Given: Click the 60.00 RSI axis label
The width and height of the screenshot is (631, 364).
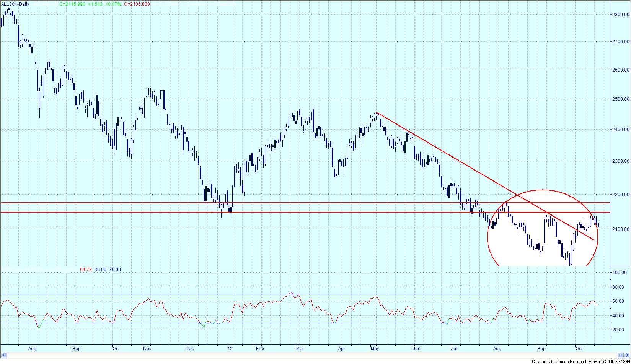Looking at the screenshot, I should (x=618, y=301).
